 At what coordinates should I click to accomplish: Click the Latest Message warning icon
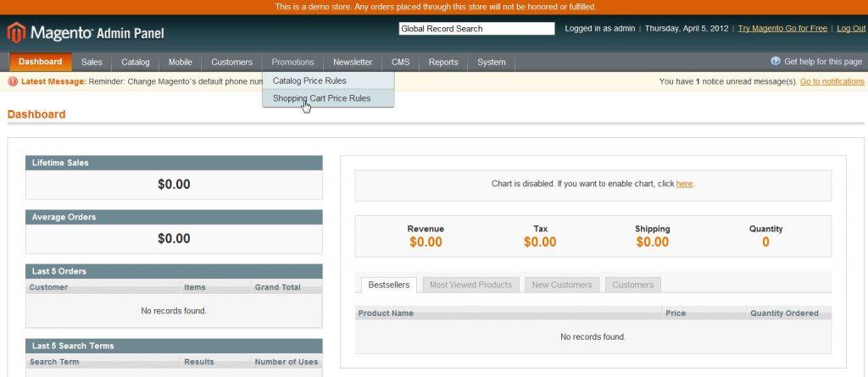click(x=13, y=82)
